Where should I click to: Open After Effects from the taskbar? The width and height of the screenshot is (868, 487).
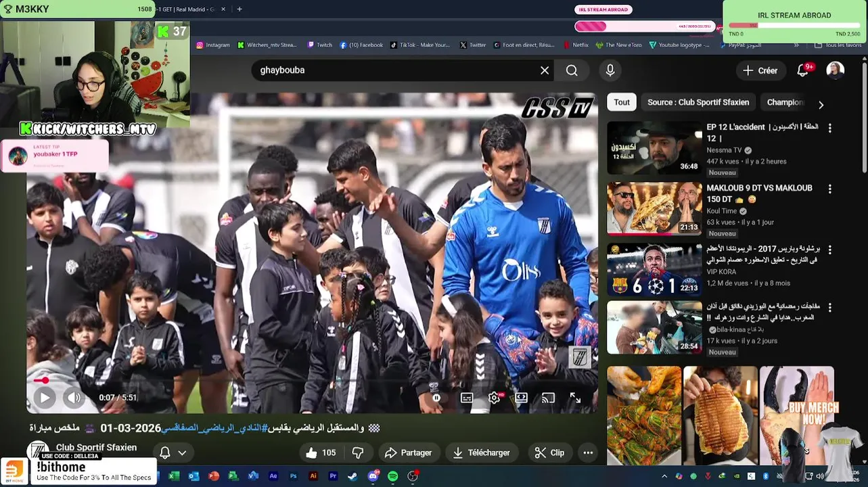pos(273,476)
